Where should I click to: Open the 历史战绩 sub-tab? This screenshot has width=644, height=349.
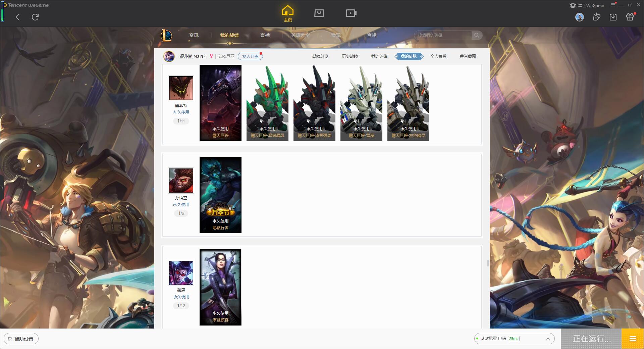pos(350,56)
